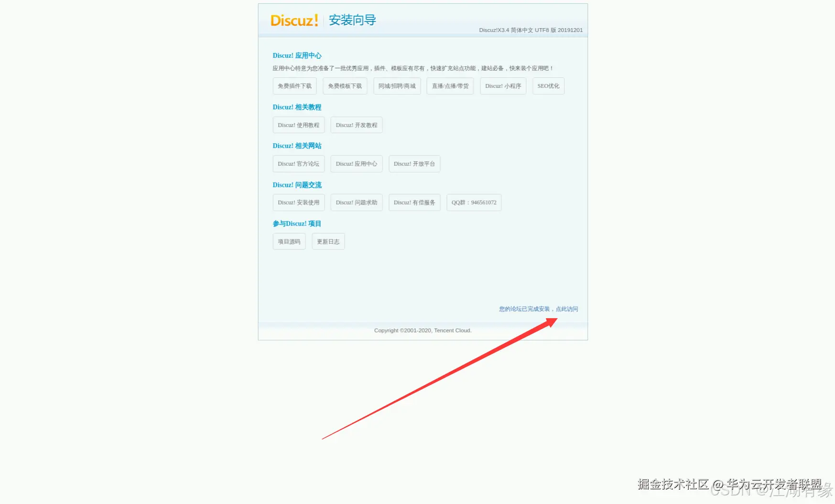The width and height of the screenshot is (835, 504).
Task: Click the Discuz! 问题交流 heading
Action: tap(297, 185)
